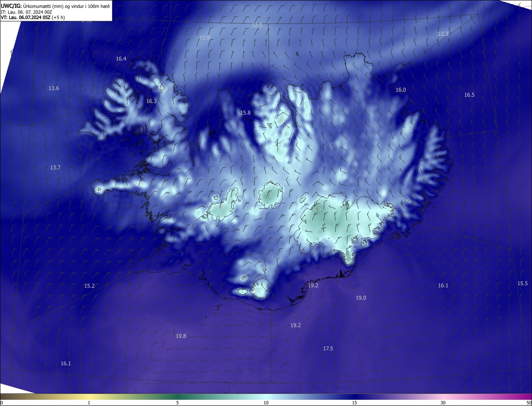Click the 15.2 value label on the map
The width and height of the screenshot is (532, 406).
[x=89, y=286]
